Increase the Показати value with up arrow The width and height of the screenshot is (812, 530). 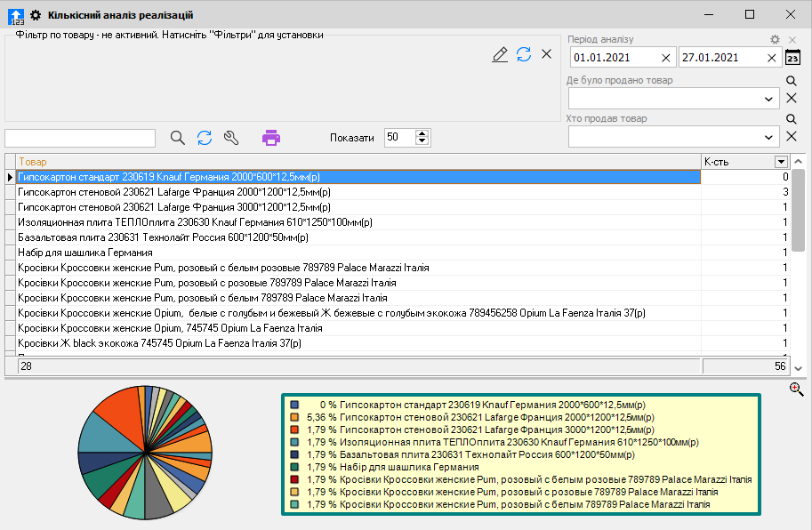422,133
